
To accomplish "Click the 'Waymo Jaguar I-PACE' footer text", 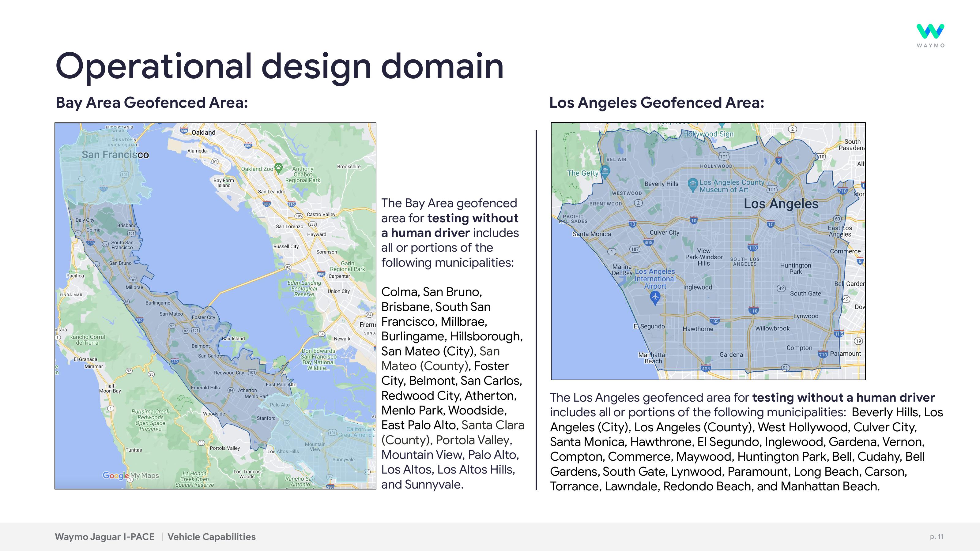I will click(105, 537).
